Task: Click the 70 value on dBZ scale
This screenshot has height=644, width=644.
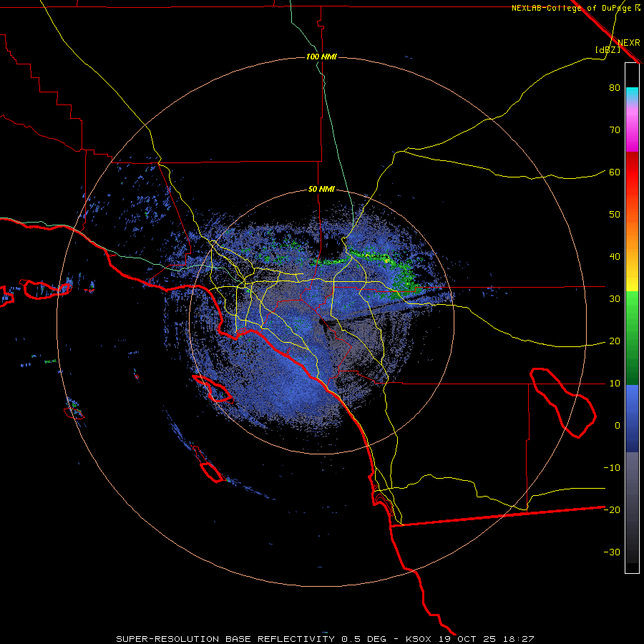Action: coord(615,130)
